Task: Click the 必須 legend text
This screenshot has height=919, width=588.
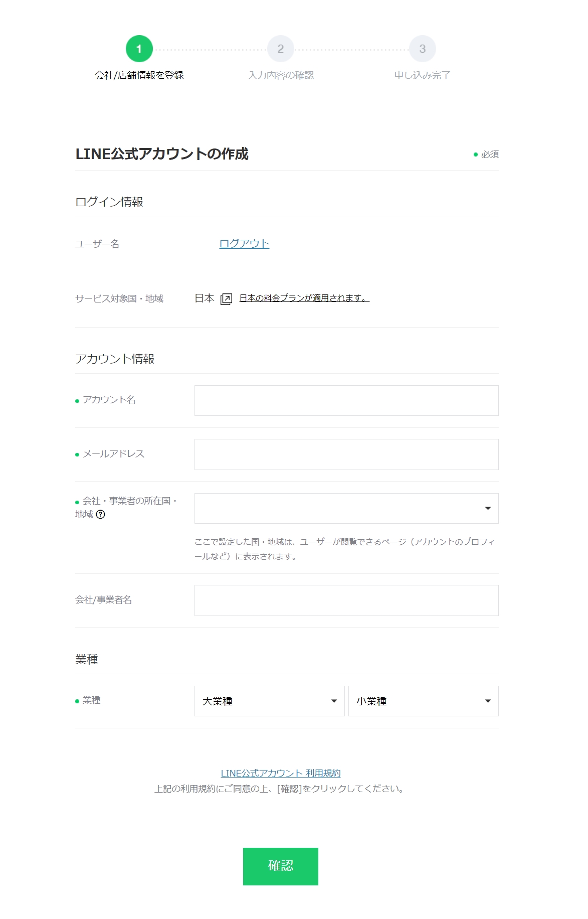Action: coord(490,155)
